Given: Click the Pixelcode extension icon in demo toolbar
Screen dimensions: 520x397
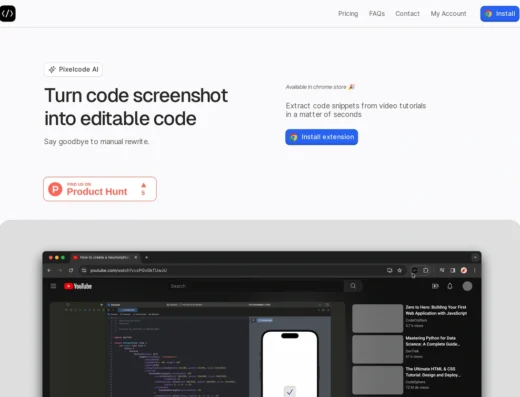Looking at the screenshot, I should pos(414,270).
